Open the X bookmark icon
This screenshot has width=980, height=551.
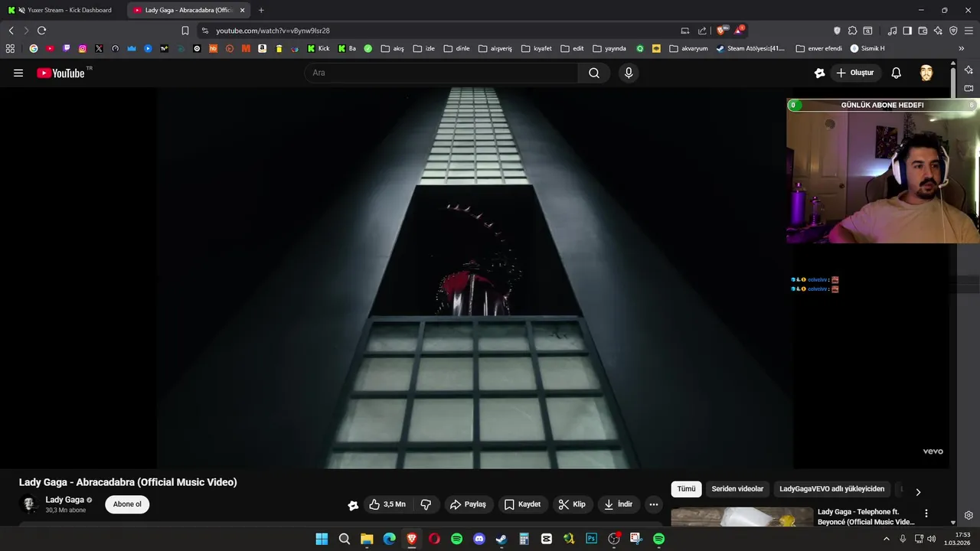pos(99,48)
